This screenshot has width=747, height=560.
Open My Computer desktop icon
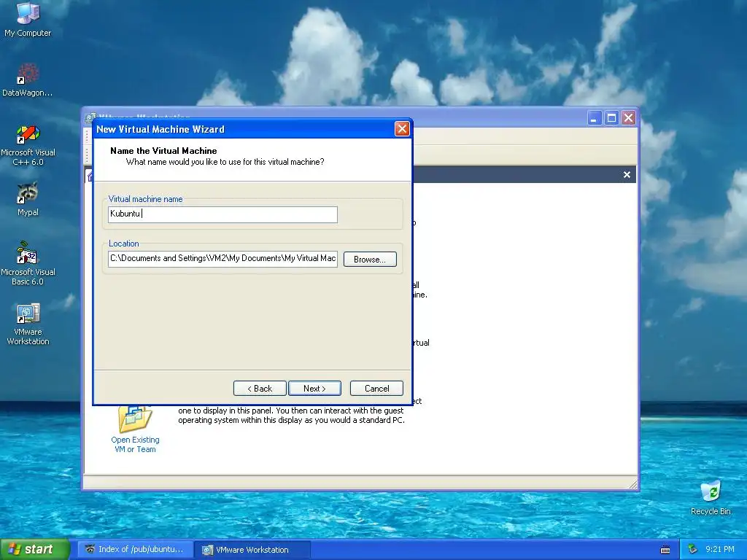(28, 20)
